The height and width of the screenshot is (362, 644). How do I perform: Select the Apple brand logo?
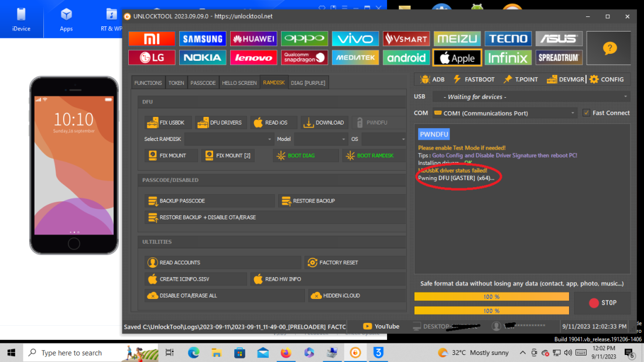pyautogui.click(x=457, y=57)
